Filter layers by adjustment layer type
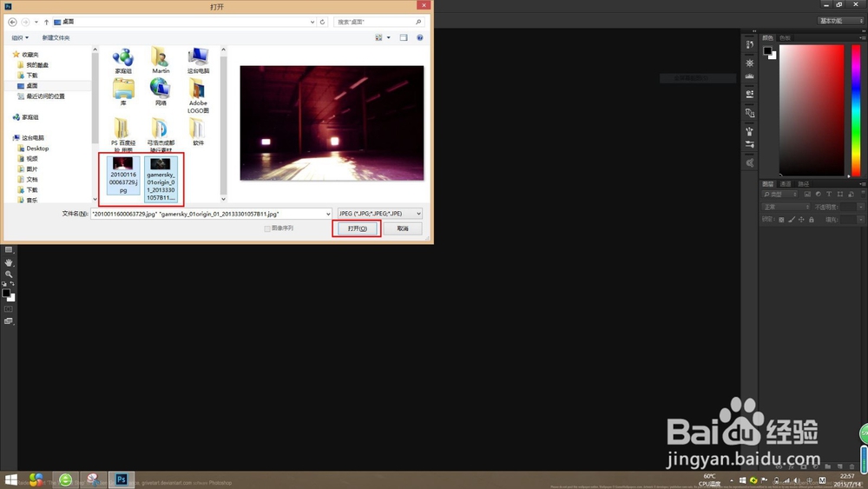 click(819, 195)
